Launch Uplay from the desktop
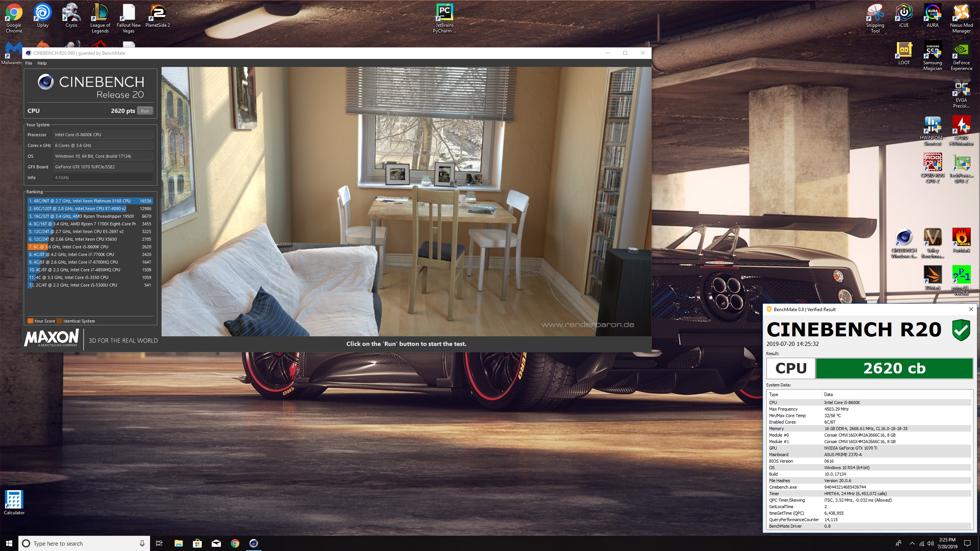Image resolution: width=980 pixels, height=551 pixels. click(42, 16)
